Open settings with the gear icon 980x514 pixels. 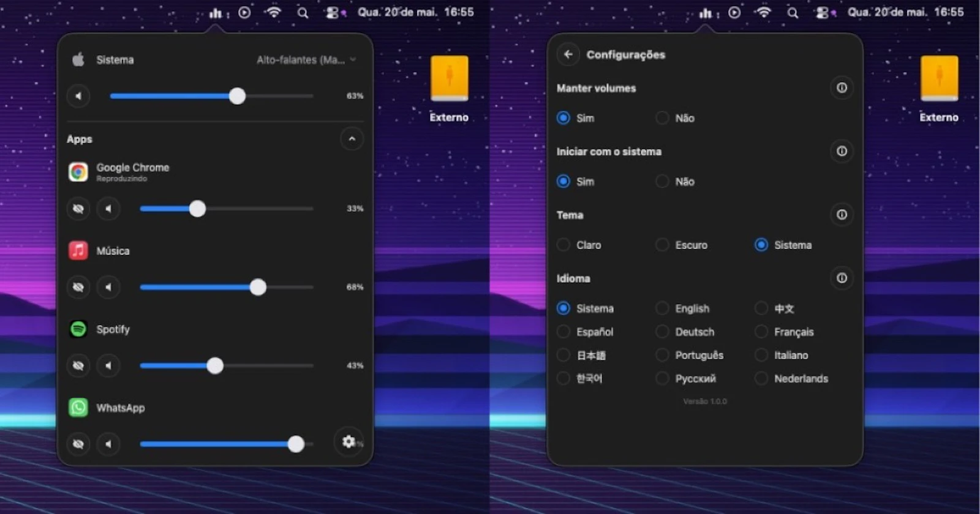[349, 441]
